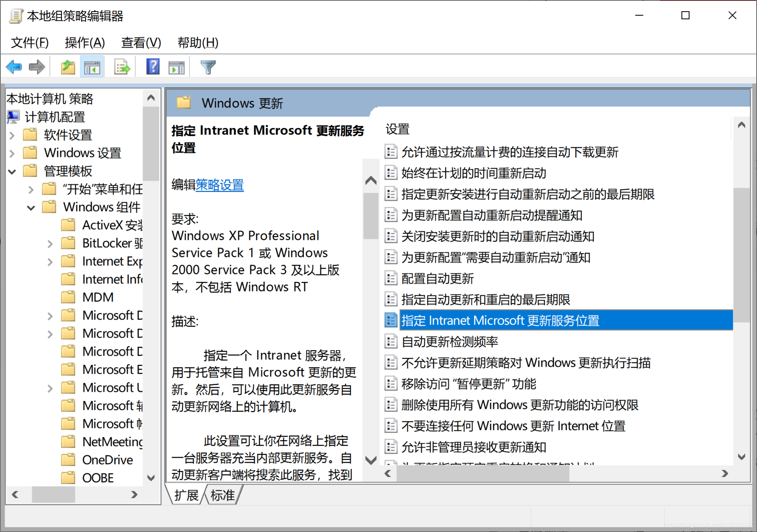Select 移除访问"暂停更新"功能
The image size is (757, 532).
tap(469, 383)
